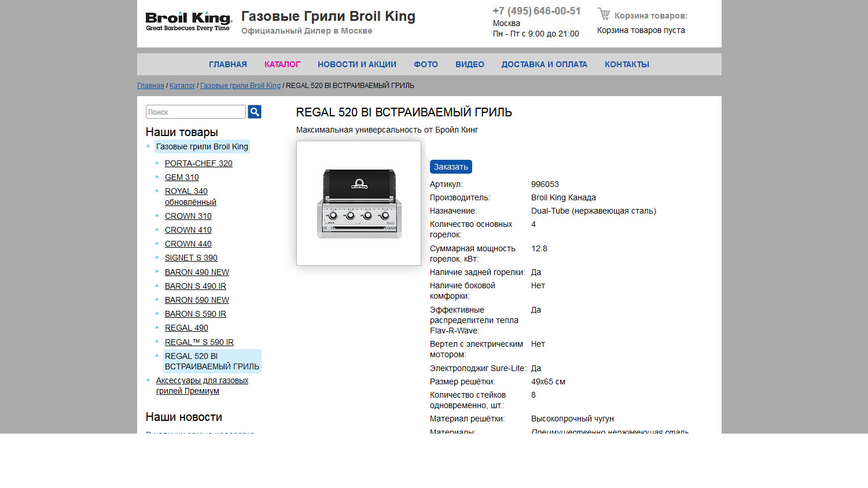Click the Broil King logo
Screen dimensions: 868x488
click(x=189, y=21)
